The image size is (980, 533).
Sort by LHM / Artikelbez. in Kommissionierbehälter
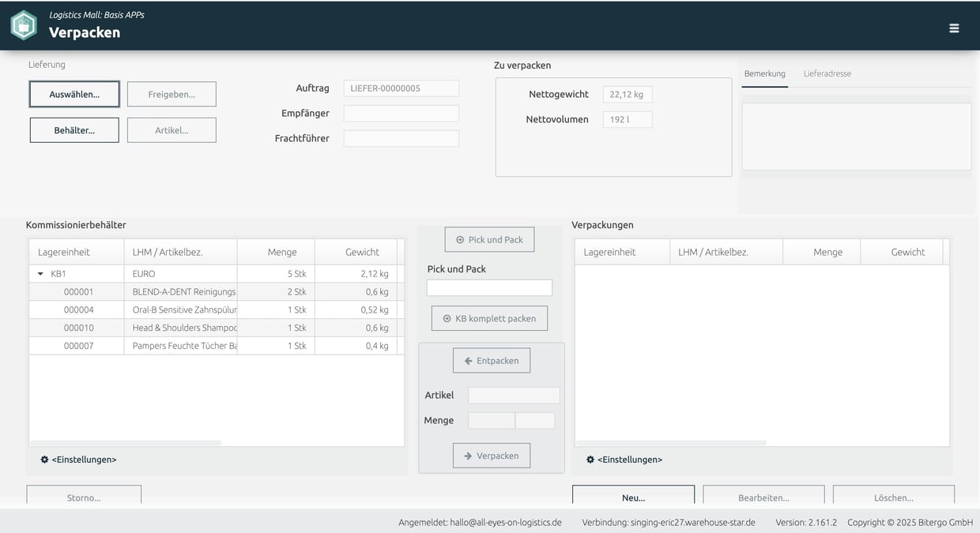pos(180,252)
